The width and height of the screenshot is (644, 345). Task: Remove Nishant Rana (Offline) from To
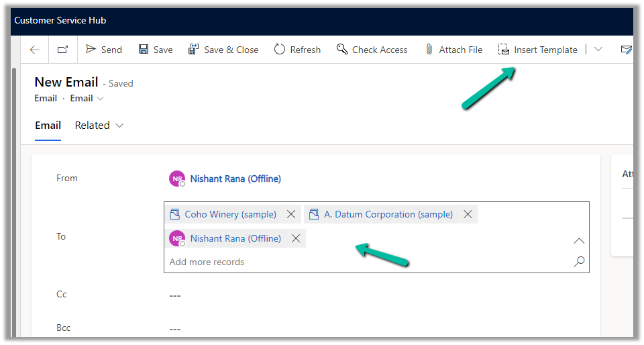click(296, 239)
